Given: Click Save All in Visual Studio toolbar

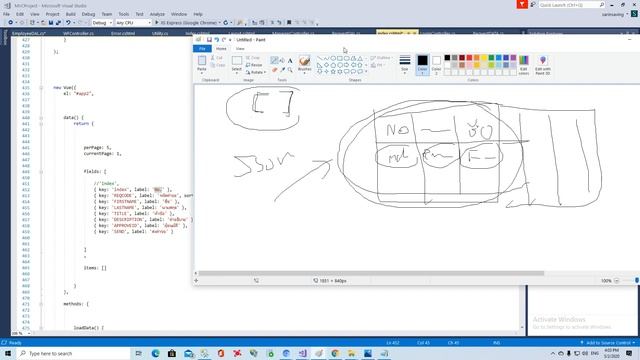Looking at the screenshot, I should point(58,23).
